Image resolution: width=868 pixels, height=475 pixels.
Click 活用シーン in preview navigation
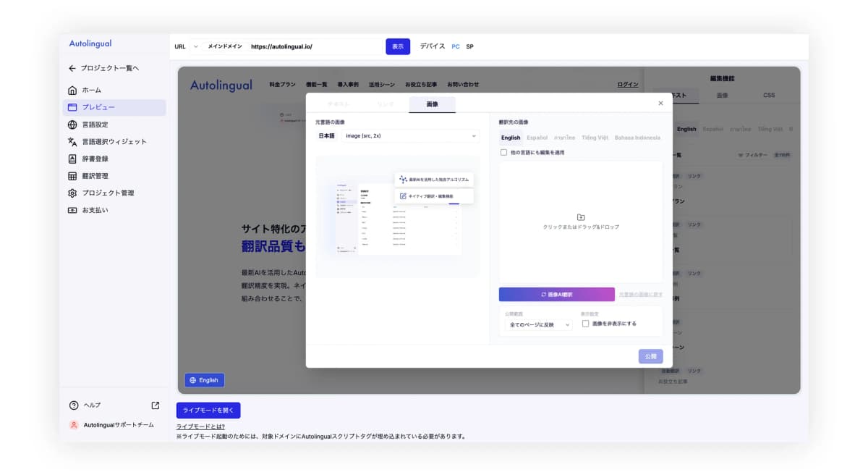(x=382, y=85)
